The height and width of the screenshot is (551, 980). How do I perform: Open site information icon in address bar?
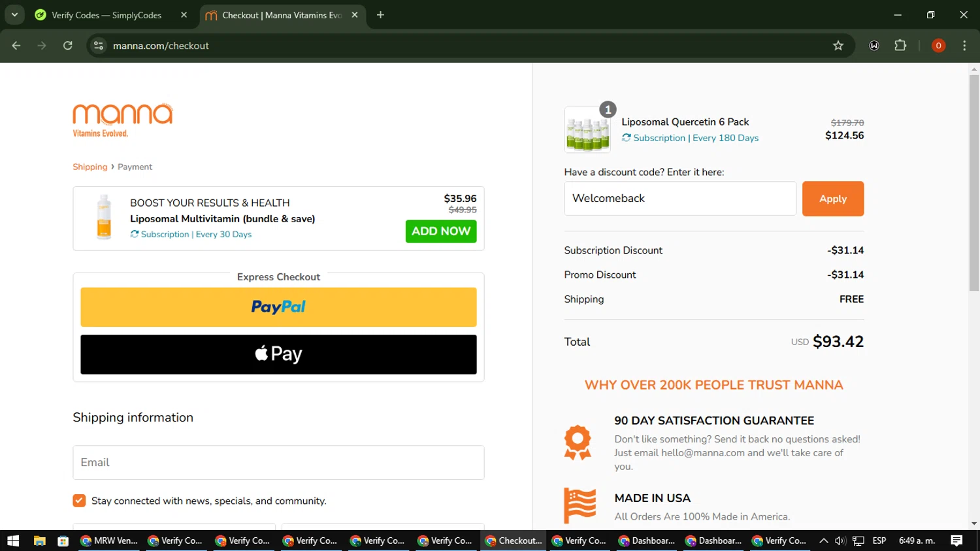click(99, 46)
